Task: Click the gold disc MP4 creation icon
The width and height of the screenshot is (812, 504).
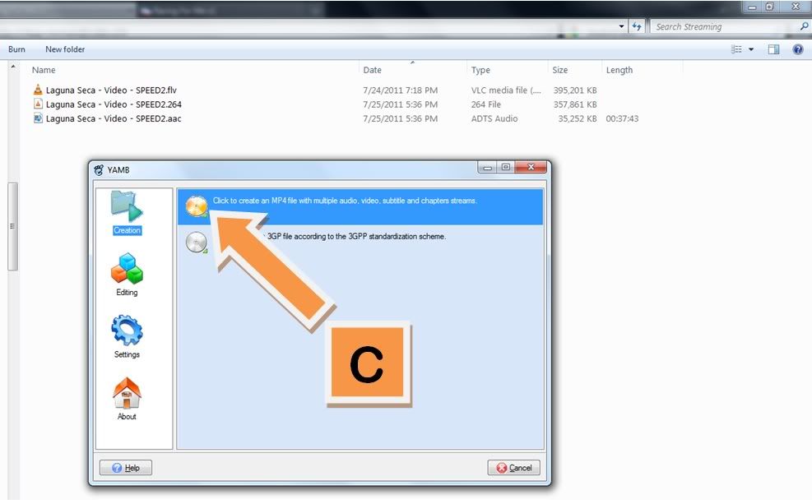Action: coord(197,206)
